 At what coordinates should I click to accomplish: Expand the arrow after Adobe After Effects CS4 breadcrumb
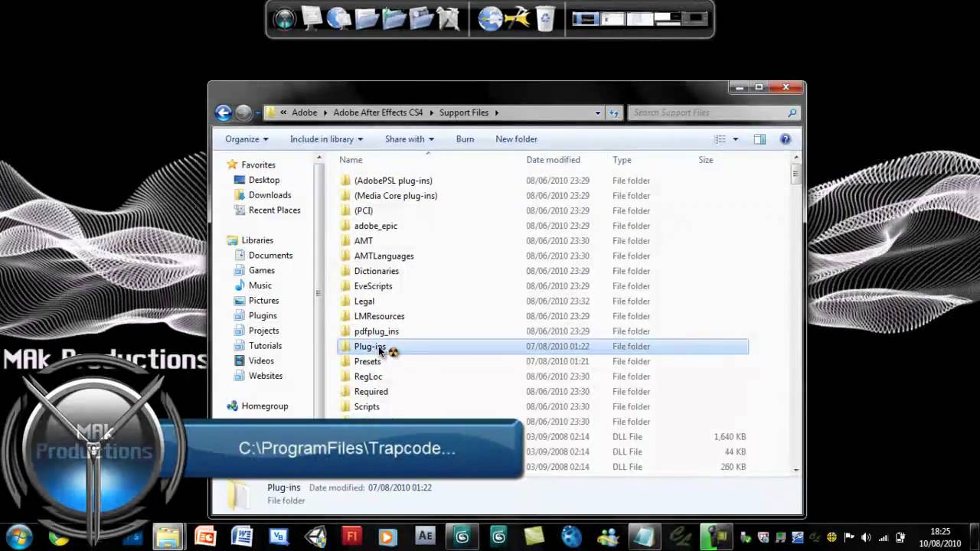(431, 112)
